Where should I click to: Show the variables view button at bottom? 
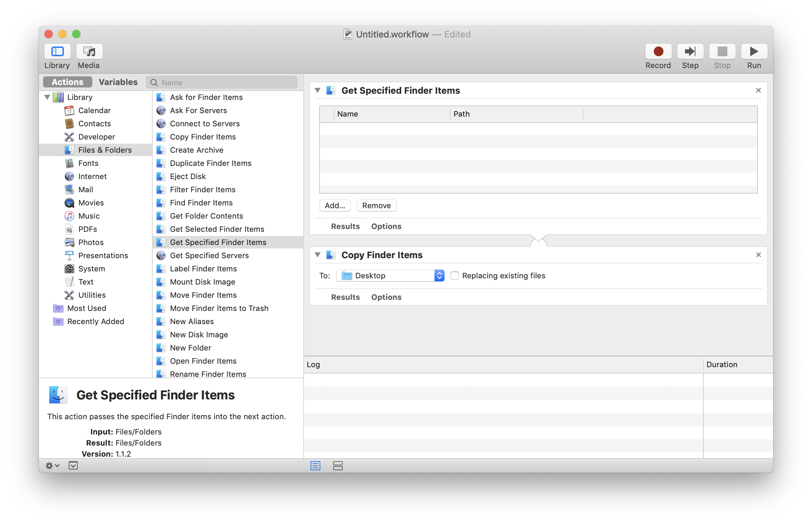pyautogui.click(x=338, y=466)
